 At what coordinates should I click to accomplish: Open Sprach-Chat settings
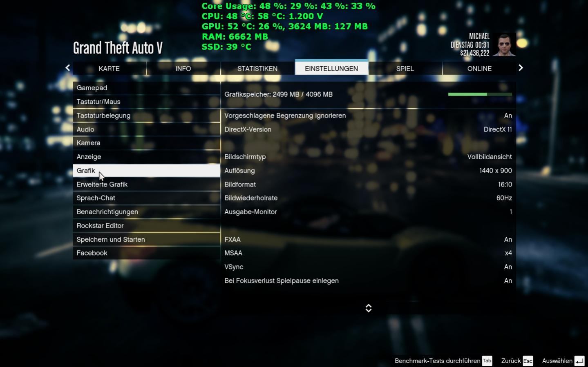point(147,198)
